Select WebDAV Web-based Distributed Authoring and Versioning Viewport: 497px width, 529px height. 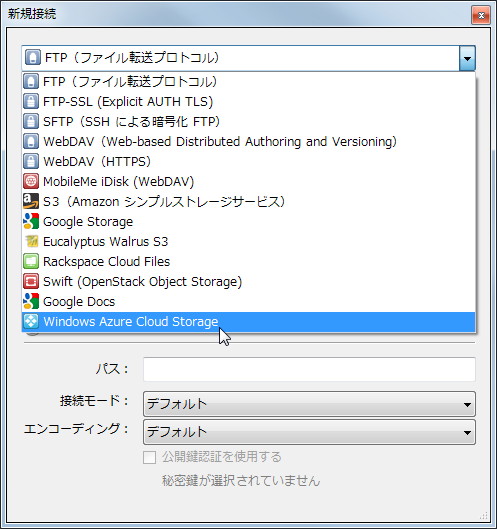[249, 141]
